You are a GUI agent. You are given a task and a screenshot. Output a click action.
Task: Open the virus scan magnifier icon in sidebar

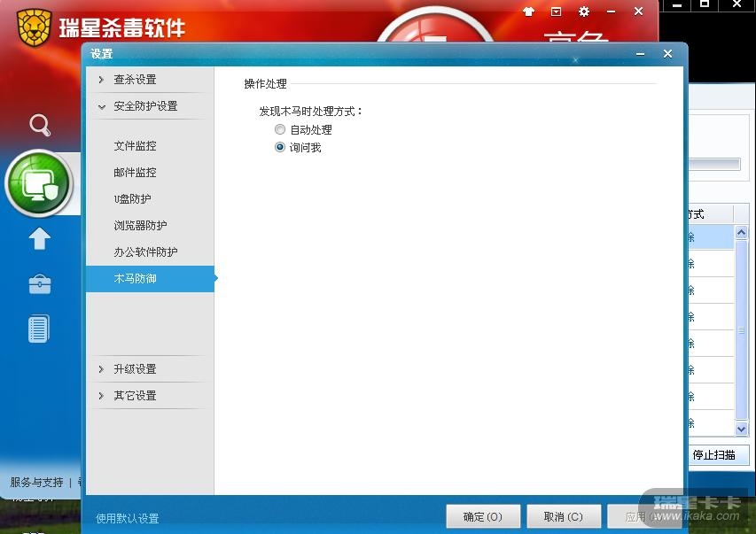pos(40,125)
